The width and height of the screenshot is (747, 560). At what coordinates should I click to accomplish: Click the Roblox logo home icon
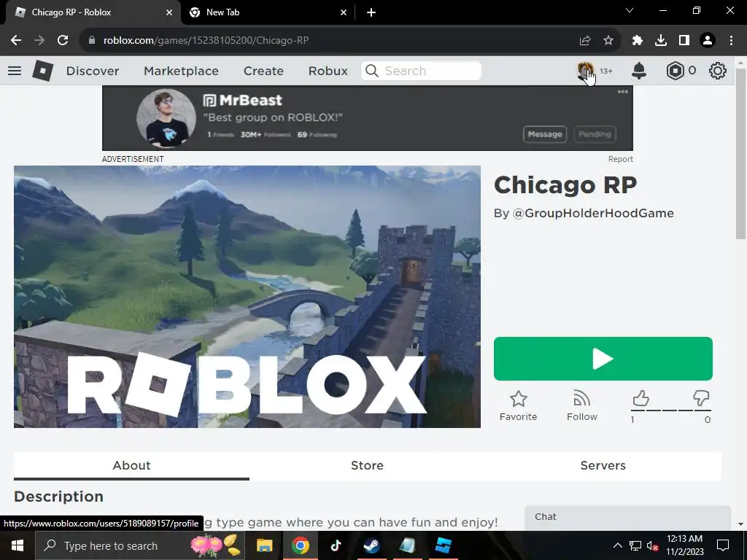point(43,71)
